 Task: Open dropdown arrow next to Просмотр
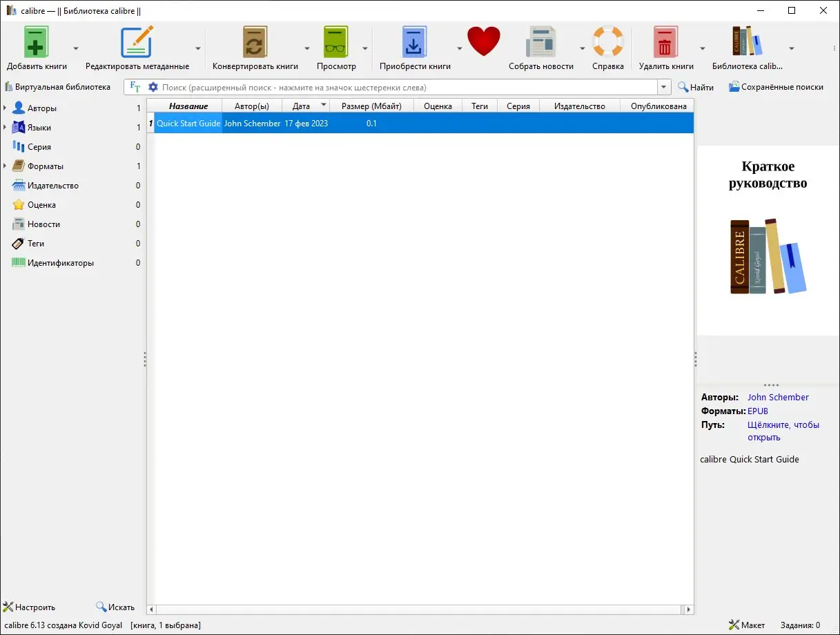click(x=365, y=48)
